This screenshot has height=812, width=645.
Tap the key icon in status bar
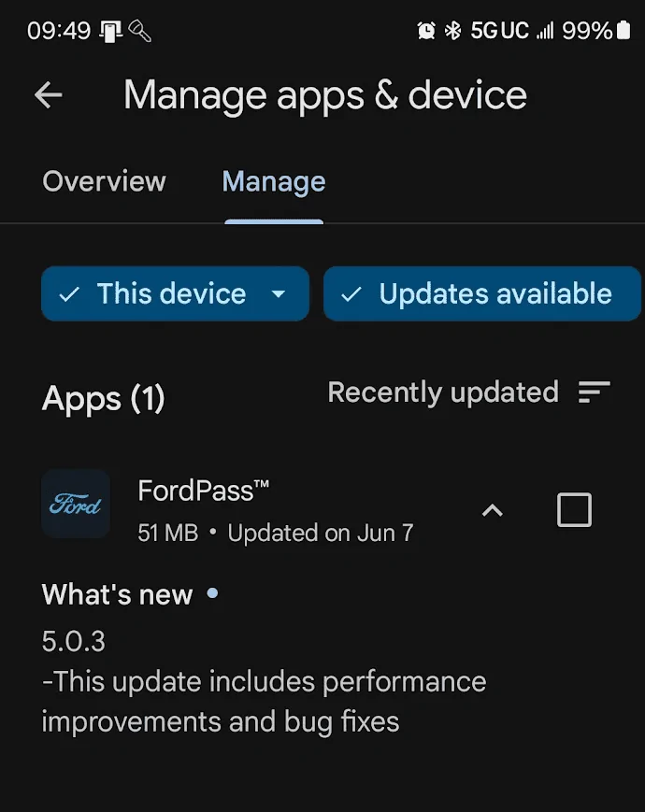140,32
